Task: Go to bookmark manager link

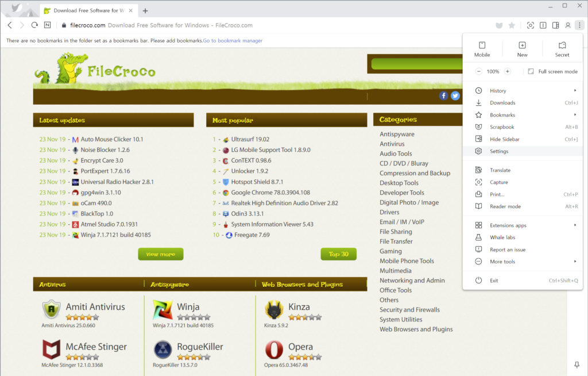Action: [233, 41]
